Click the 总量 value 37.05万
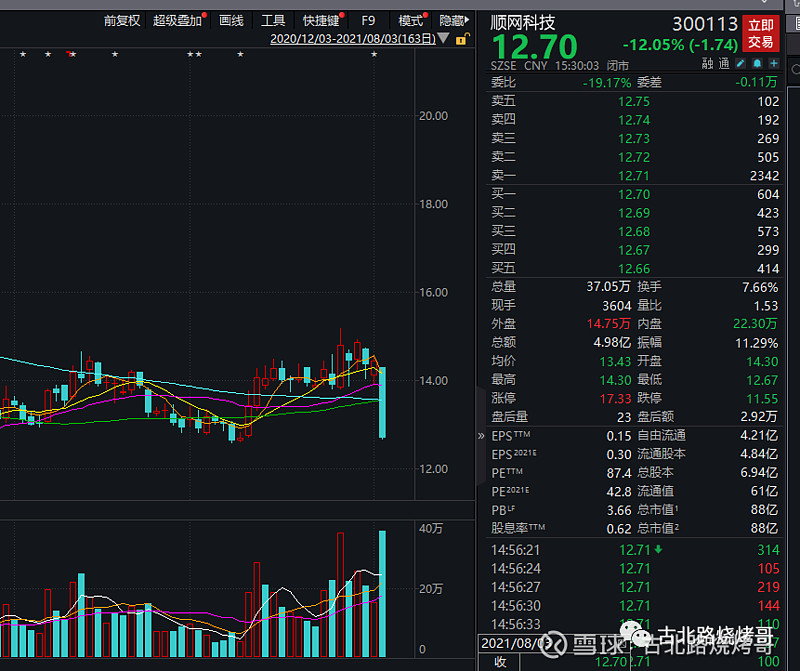The width and height of the screenshot is (800, 671). (608, 287)
